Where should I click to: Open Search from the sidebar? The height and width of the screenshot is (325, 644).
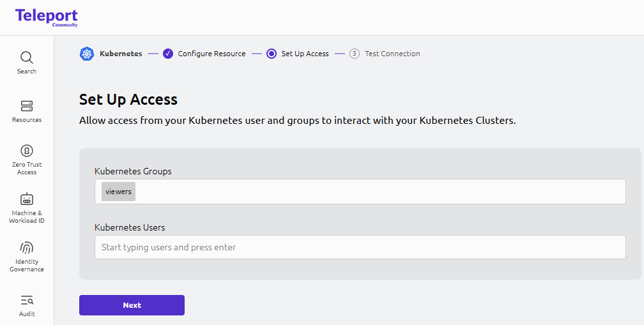pos(27,63)
